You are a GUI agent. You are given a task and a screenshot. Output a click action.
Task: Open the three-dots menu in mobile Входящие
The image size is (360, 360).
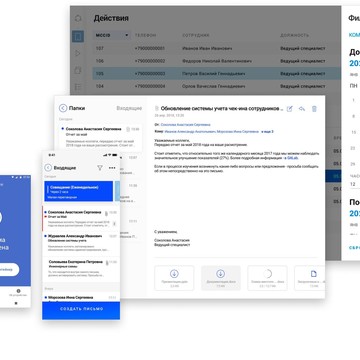112,168
